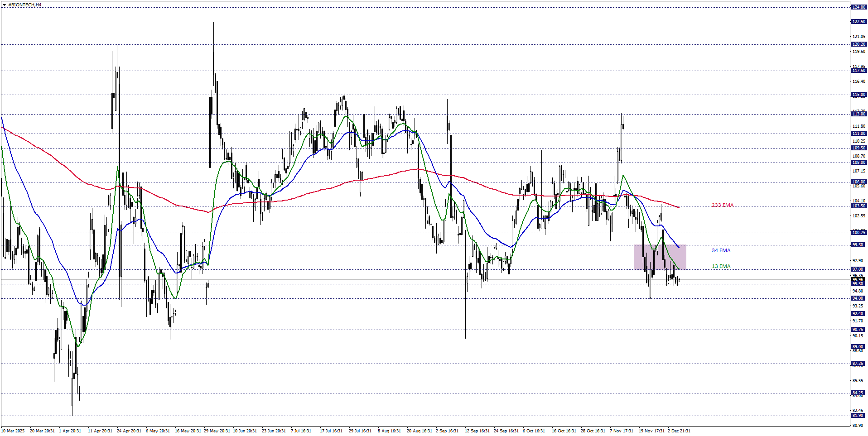
Task: Click the 2 Dec 21:31 time label
Action: point(679,431)
